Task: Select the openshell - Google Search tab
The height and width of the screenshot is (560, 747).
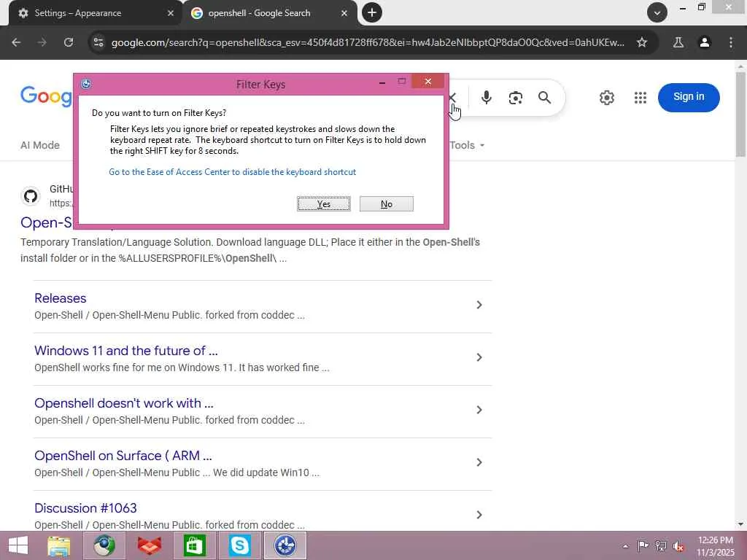Action: click(x=260, y=13)
